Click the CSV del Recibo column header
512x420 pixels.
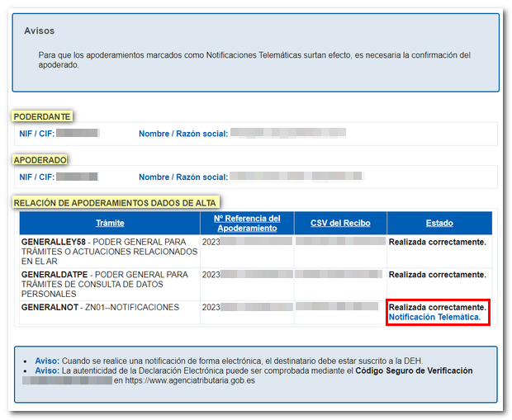(x=340, y=224)
